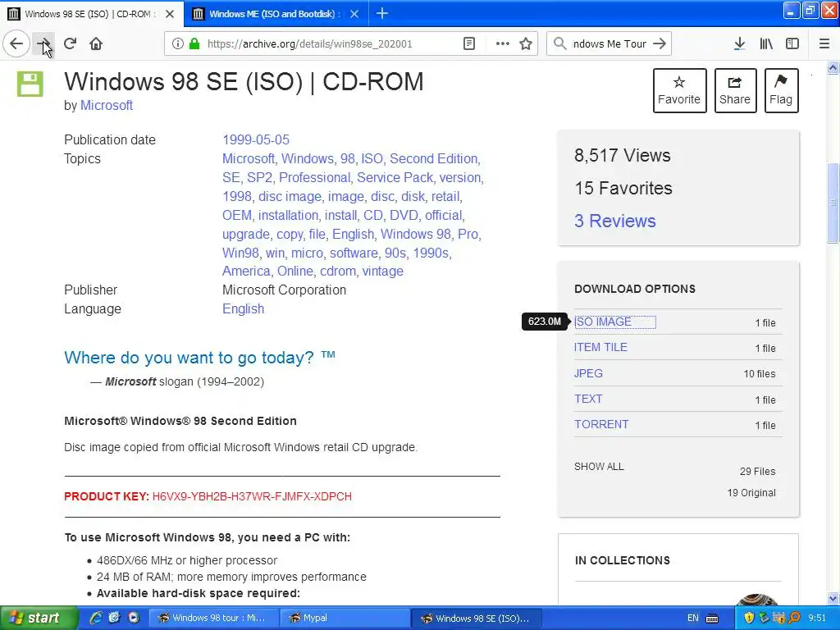This screenshot has height=630, width=840.
Task: Bookmark this page with the star
Action: click(x=526, y=43)
